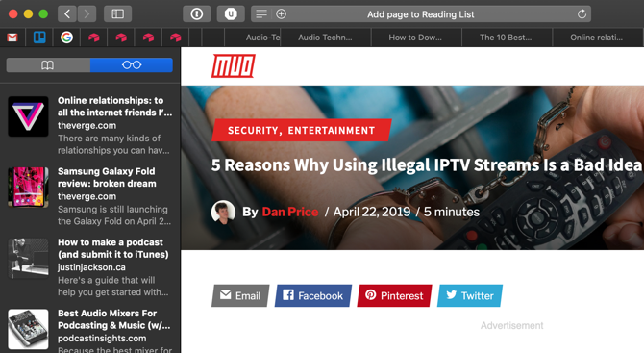This screenshot has width=644, height=353.
Task: Open Online relationships reading list item
Action: (90, 125)
